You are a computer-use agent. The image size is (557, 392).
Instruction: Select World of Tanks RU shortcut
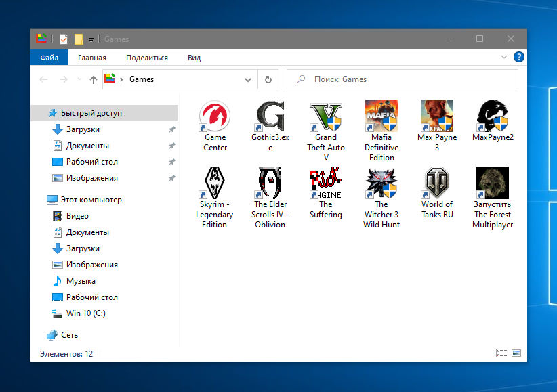437,183
